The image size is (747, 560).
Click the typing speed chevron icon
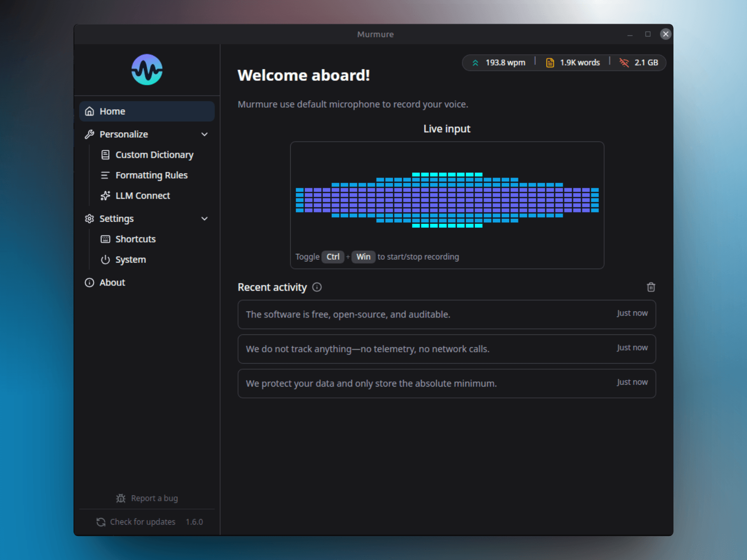click(475, 63)
